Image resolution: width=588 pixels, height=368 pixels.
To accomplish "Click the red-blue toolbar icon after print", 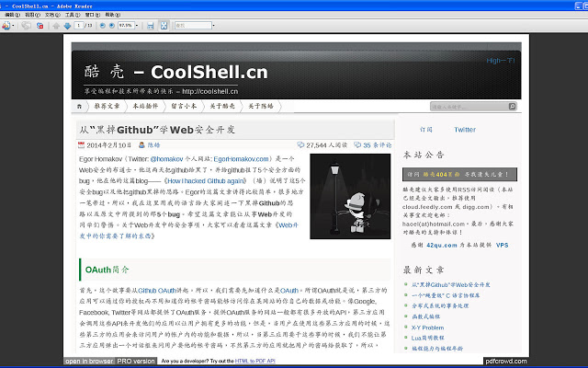I will pyautogui.click(x=40, y=26).
